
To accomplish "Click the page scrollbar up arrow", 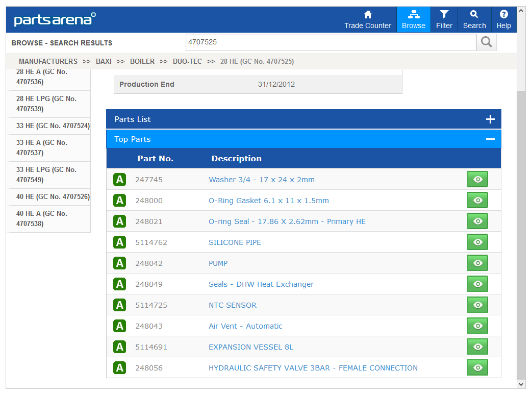I will click(x=521, y=11).
